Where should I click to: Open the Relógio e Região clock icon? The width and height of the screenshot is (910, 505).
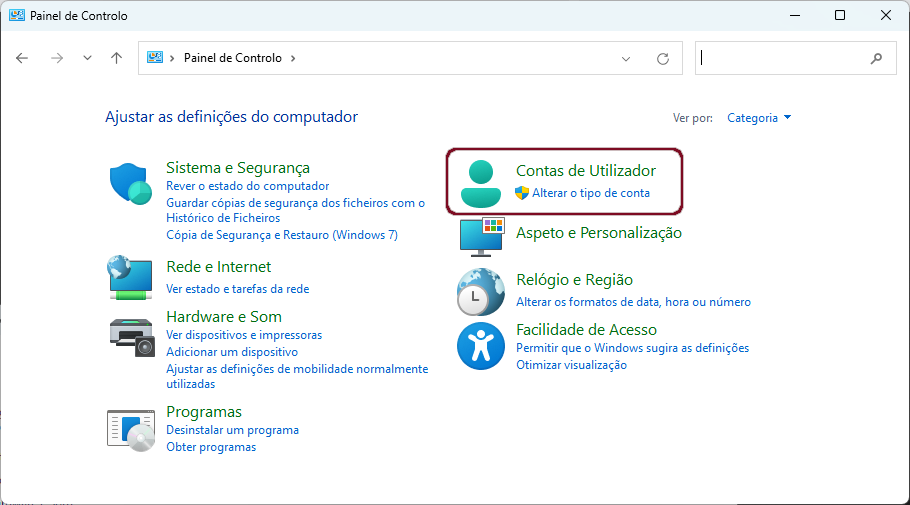point(481,291)
